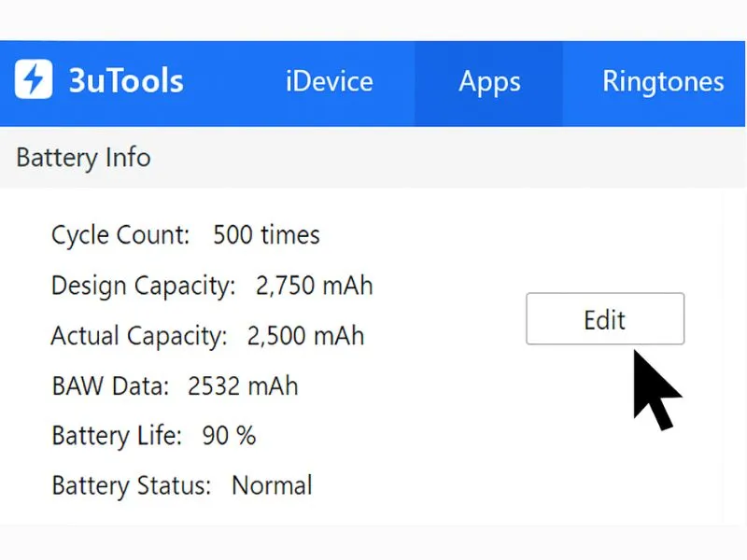Image resolution: width=747 pixels, height=560 pixels.
Task: Click the 500 times value
Action: (x=266, y=235)
